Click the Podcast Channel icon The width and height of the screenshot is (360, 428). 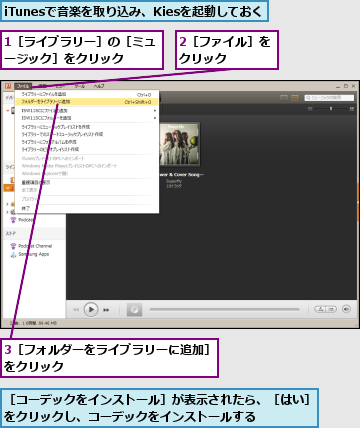point(13,246)
